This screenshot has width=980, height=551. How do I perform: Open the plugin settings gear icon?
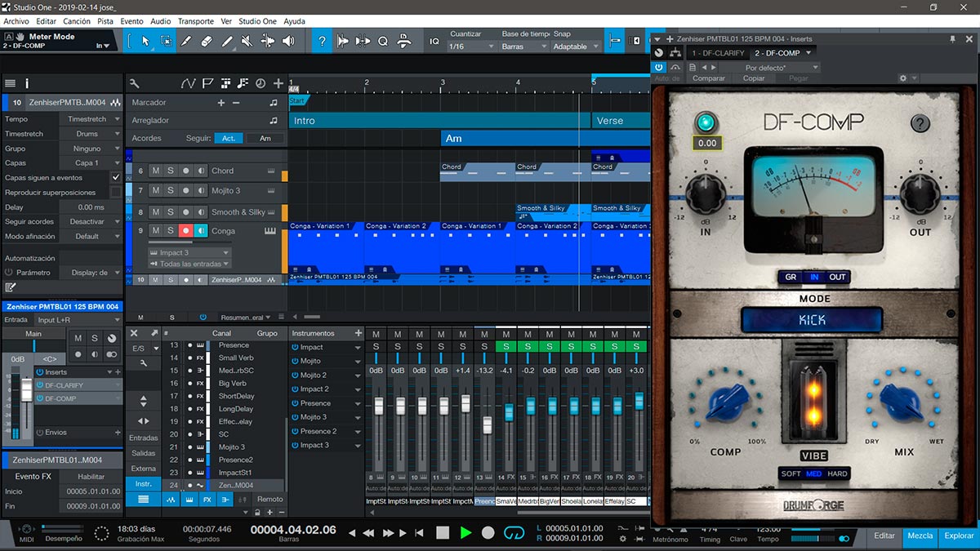pyautogui.click(x=902, y=78)
